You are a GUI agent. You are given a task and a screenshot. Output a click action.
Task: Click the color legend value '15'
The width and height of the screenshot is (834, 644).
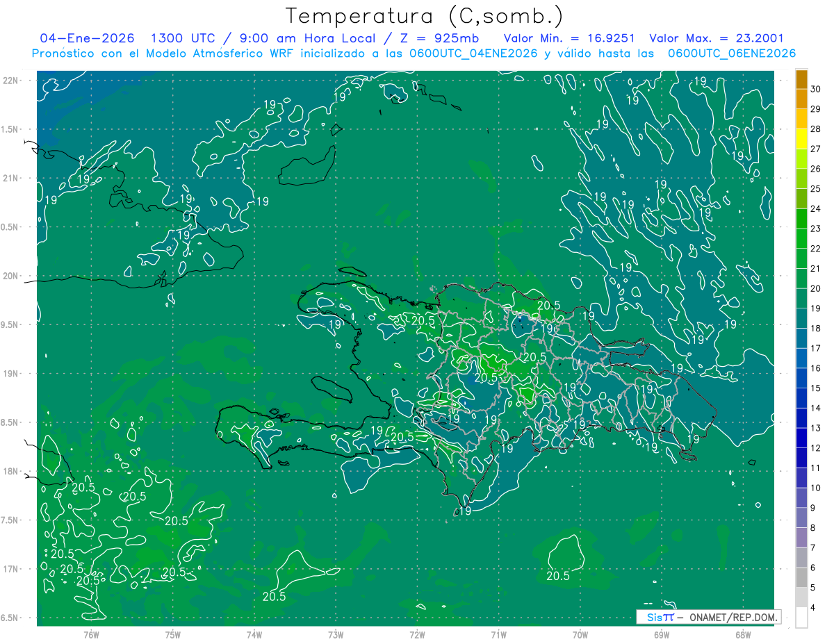(816, 388)
